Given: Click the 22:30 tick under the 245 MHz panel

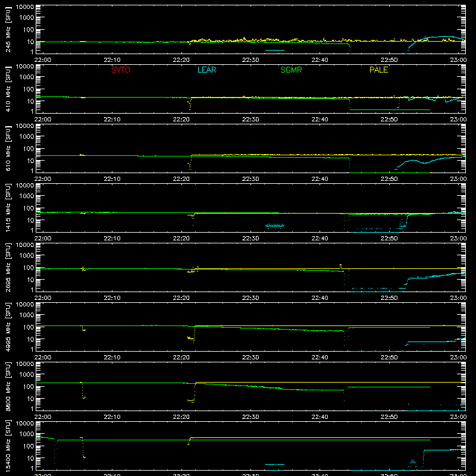Looking at the screenshot, I should (x=250, y=60).
